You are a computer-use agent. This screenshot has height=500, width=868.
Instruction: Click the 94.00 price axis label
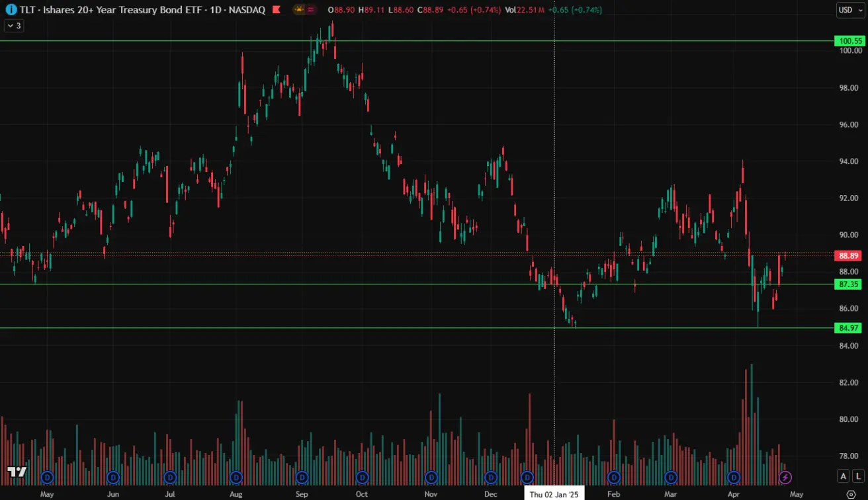tap(849, 161)
